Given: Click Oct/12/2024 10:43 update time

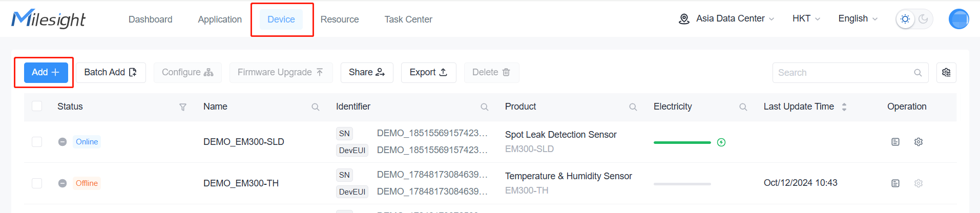Looking at the screenshot, I should tap(801, 183).
